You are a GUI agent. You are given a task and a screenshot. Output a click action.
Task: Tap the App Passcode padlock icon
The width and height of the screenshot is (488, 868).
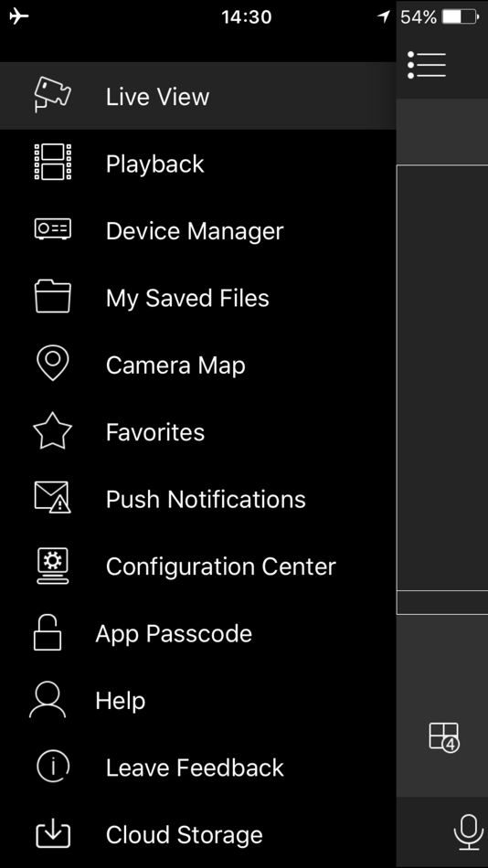[x=48, y=632]
